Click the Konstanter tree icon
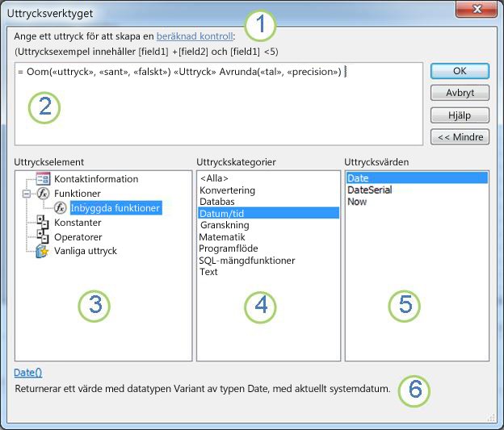Viewport: 504px width, 430px height. (43, 222)
